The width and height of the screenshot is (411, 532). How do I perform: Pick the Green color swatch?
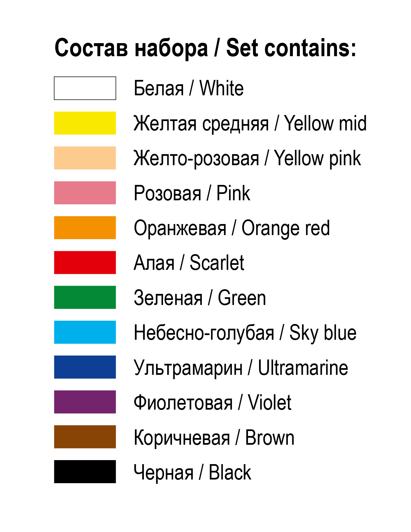[x=85, y=297]
